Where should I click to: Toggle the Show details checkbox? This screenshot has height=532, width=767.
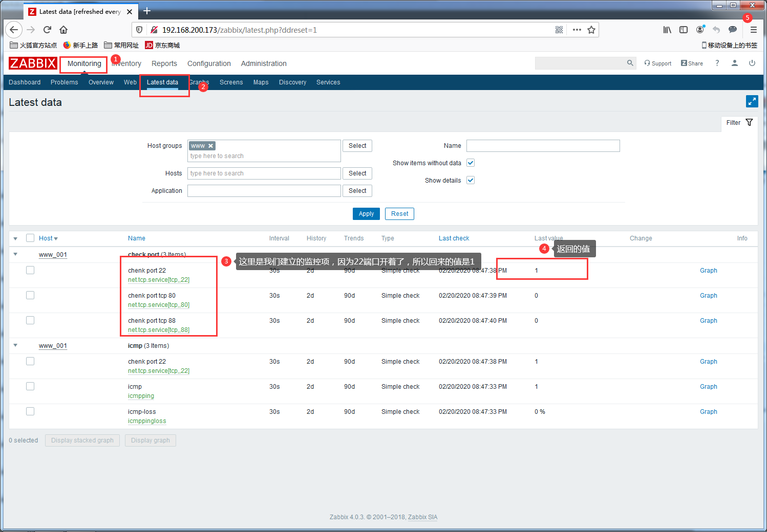pyautogui.click(x=471, y=180)
